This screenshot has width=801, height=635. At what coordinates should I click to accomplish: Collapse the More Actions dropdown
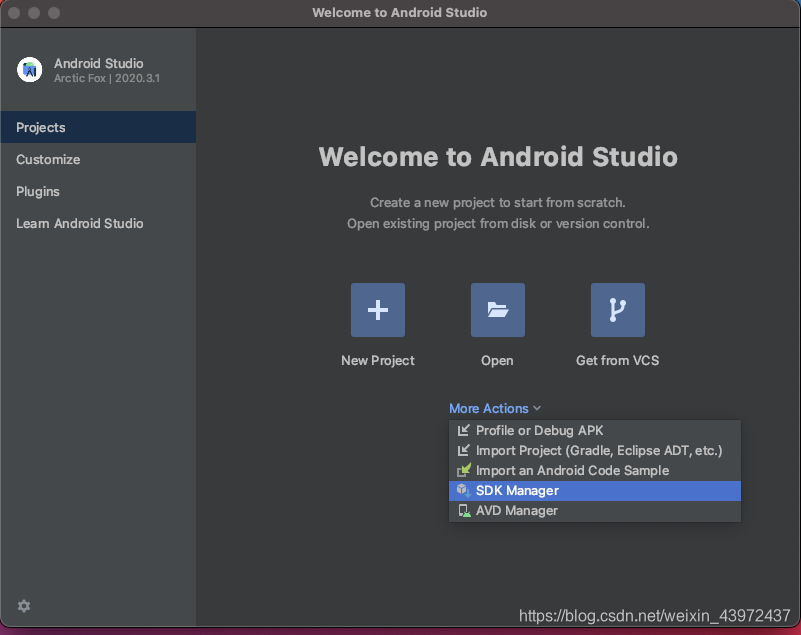tap(494, 408)
